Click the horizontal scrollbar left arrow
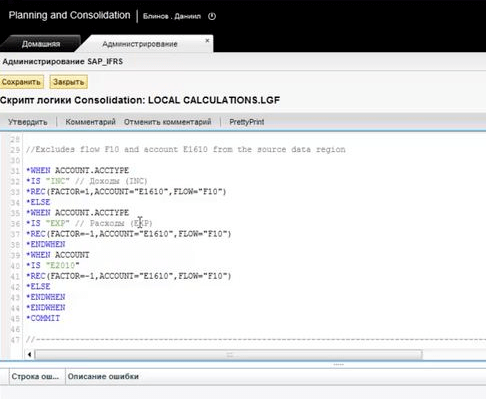486x399 pixels. point(29,354)
